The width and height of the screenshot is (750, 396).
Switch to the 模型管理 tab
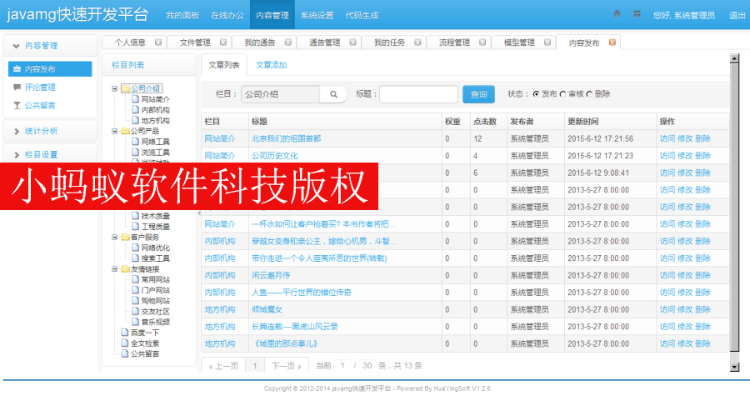[519, 43]
